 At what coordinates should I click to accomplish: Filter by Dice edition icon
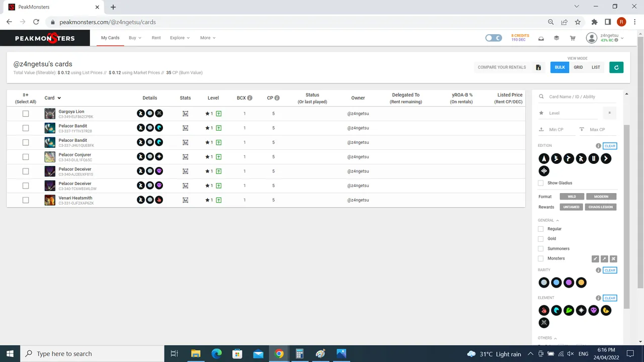coord(606,159)
